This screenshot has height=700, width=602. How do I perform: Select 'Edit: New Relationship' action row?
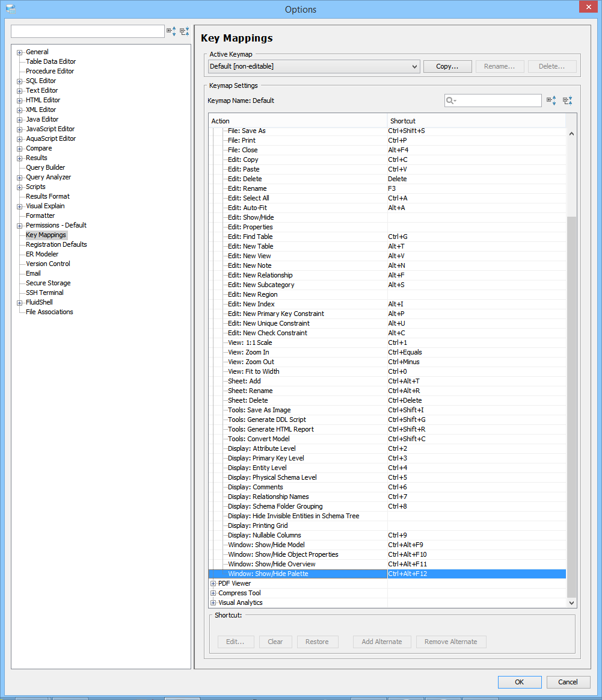point(387,276)
